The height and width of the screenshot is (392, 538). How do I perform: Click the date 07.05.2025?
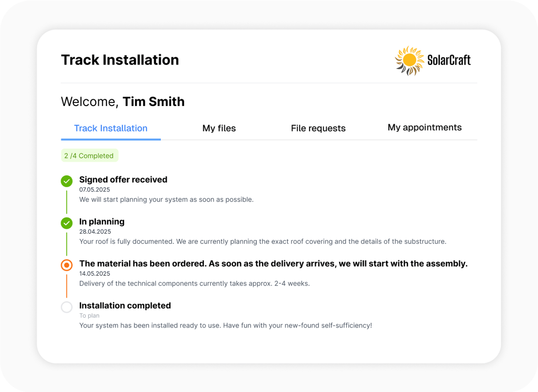pos(95,190)
